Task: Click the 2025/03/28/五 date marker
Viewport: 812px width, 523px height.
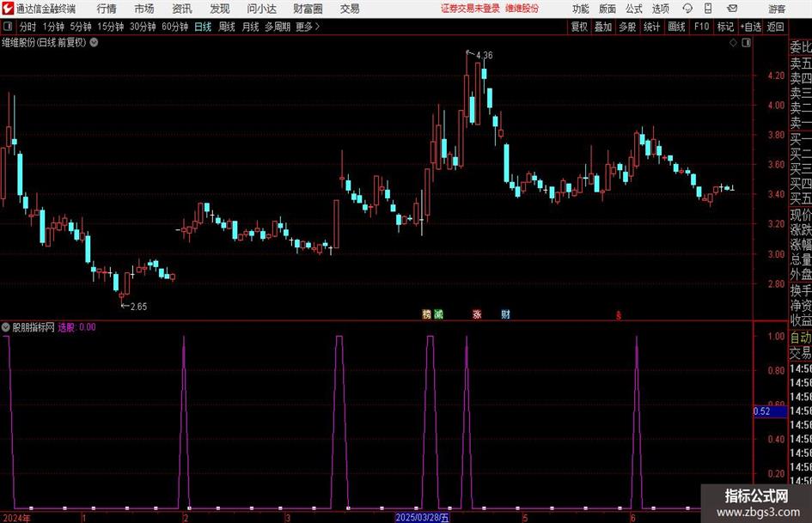Action: [x=422, y=517]
